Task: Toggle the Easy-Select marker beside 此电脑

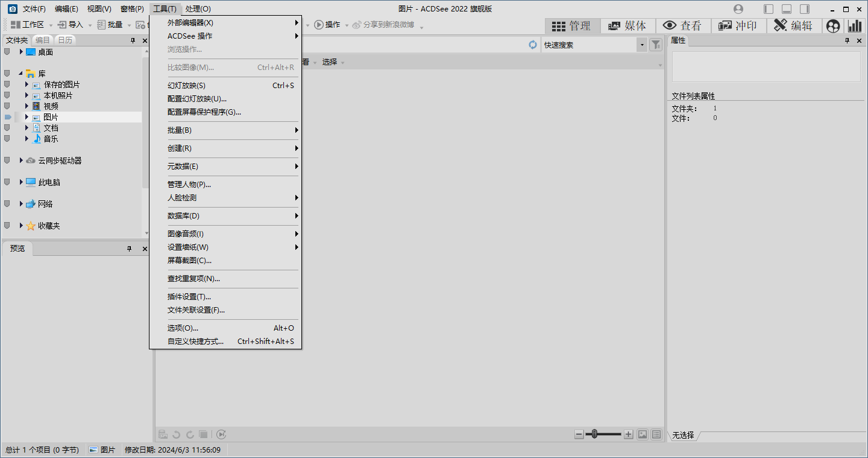Action: click(x=7, y=182)
